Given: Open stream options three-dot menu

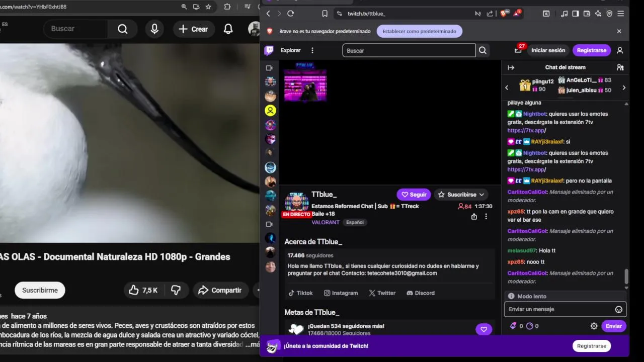Looking at the screenshot, I should point(486,217).
